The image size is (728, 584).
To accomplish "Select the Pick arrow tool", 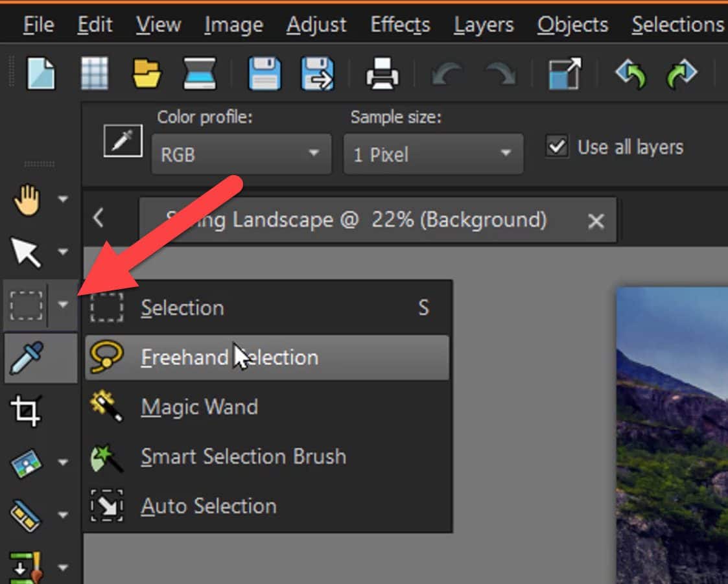I will point(27,252).
